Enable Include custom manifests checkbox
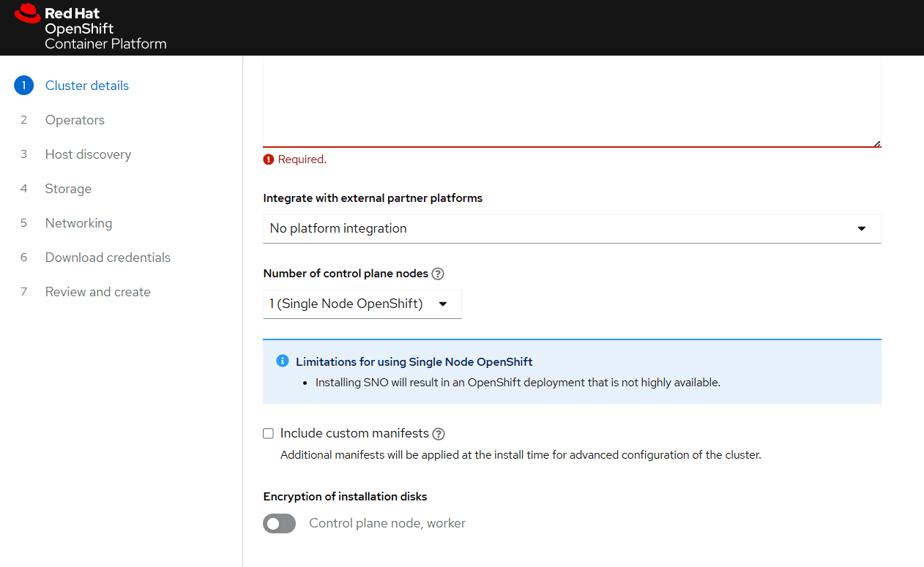 click(268, 434)
